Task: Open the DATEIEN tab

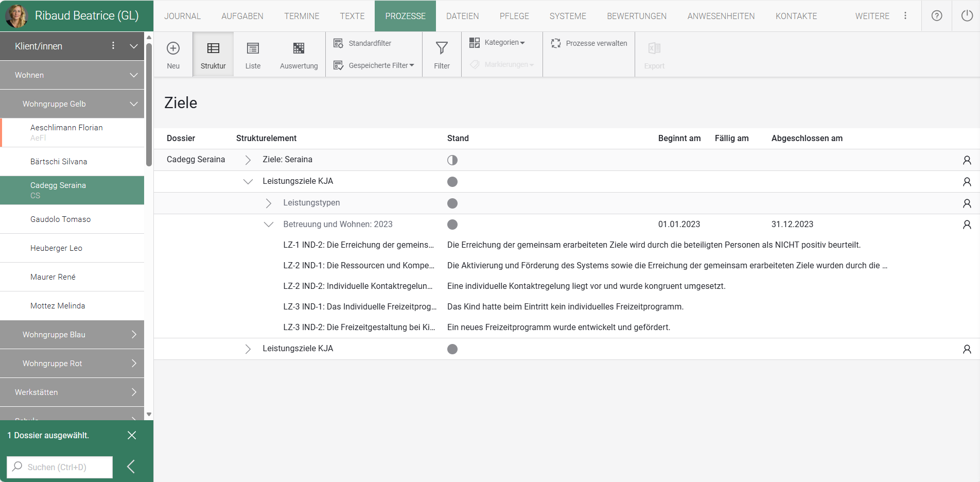Action: (x=462, y=16)
